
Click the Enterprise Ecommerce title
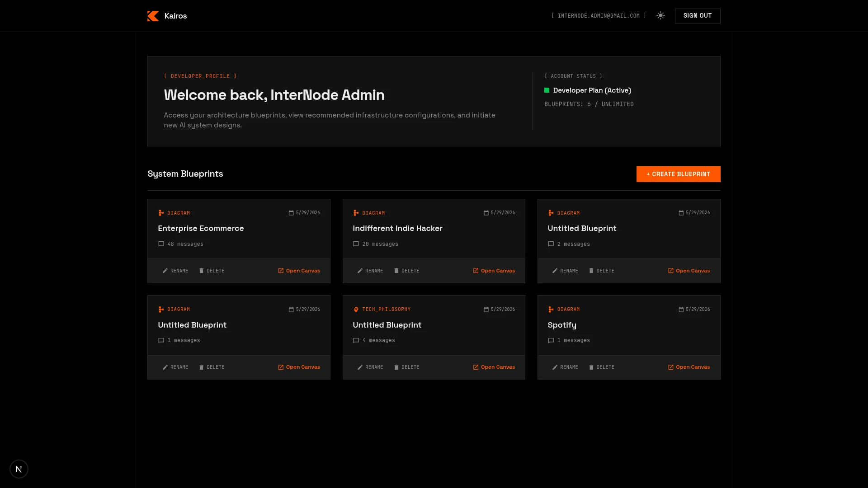(x=201, y=228)
